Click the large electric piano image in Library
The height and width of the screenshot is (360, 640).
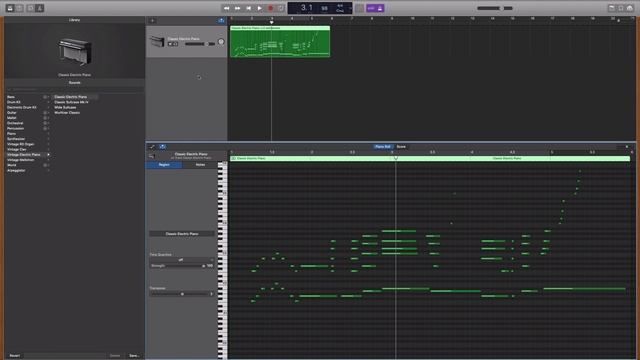click(75, 51)
